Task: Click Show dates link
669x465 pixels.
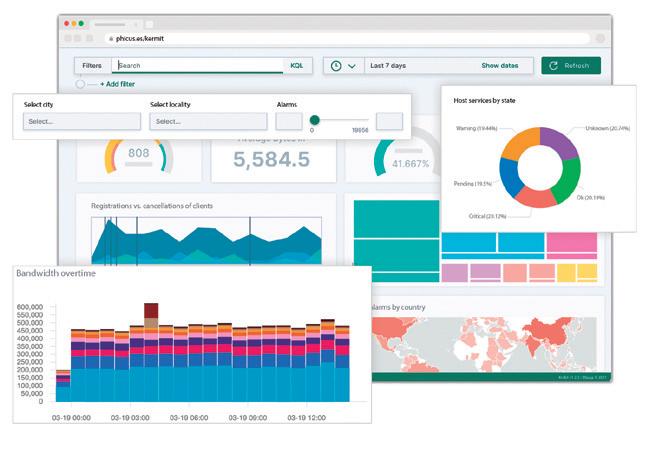Action: pyautogui.click(x=500, y=66)
